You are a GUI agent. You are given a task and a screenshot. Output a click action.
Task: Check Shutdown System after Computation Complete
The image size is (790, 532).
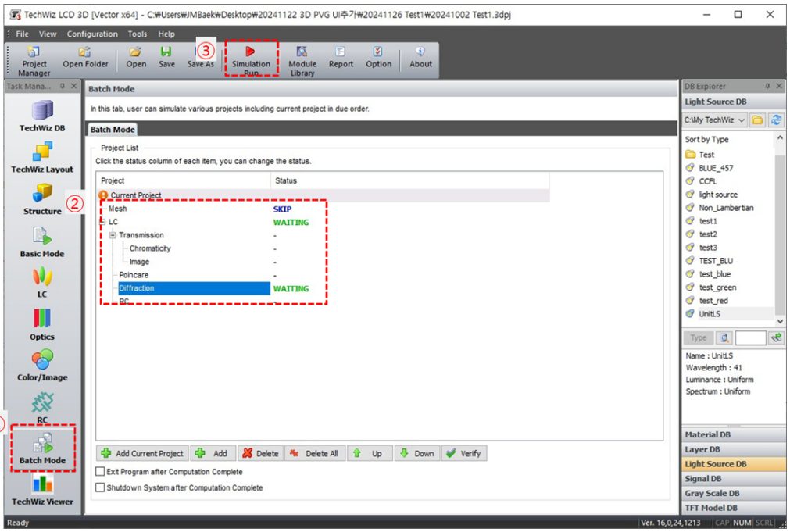point(100,487)
